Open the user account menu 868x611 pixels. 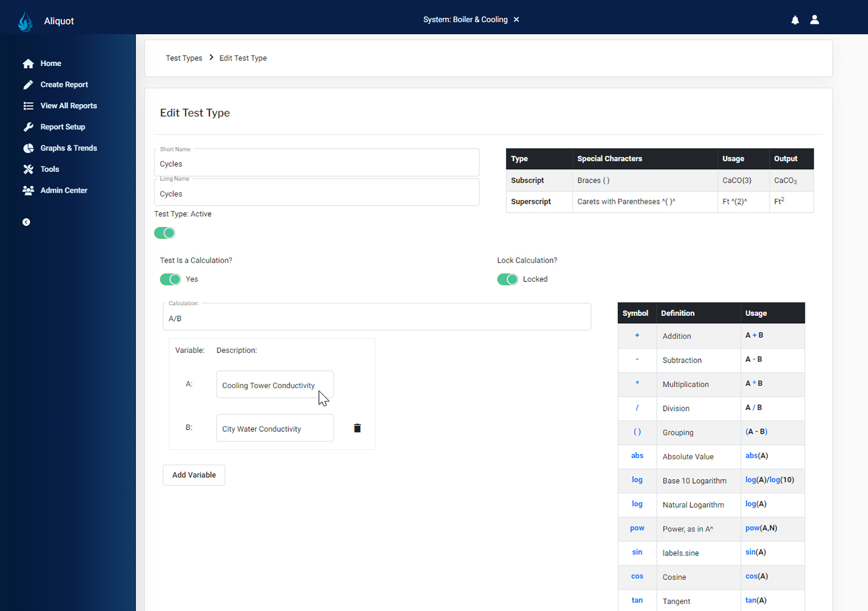point(815,19)
